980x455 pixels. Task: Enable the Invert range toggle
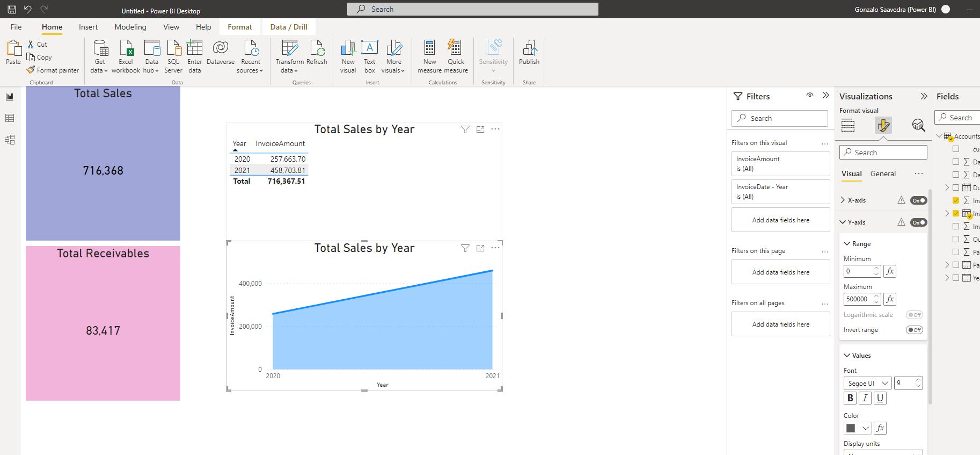tap(915, 330)
